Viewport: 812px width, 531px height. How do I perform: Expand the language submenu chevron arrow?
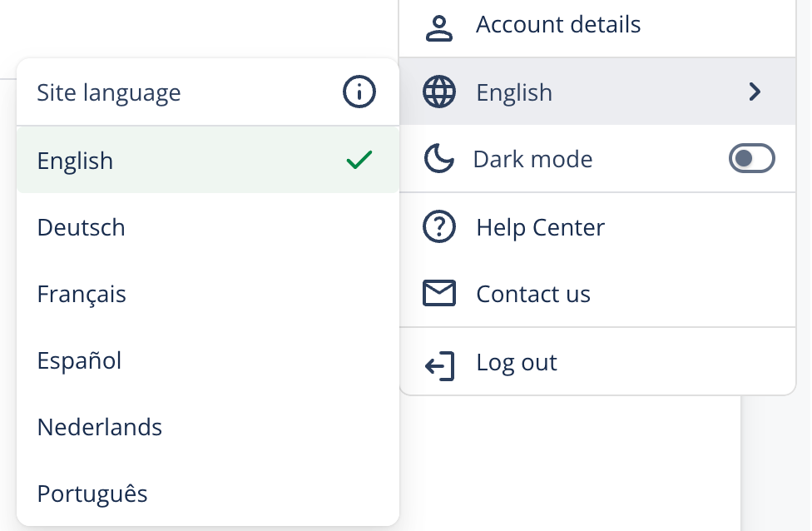[x=755, y=92]
